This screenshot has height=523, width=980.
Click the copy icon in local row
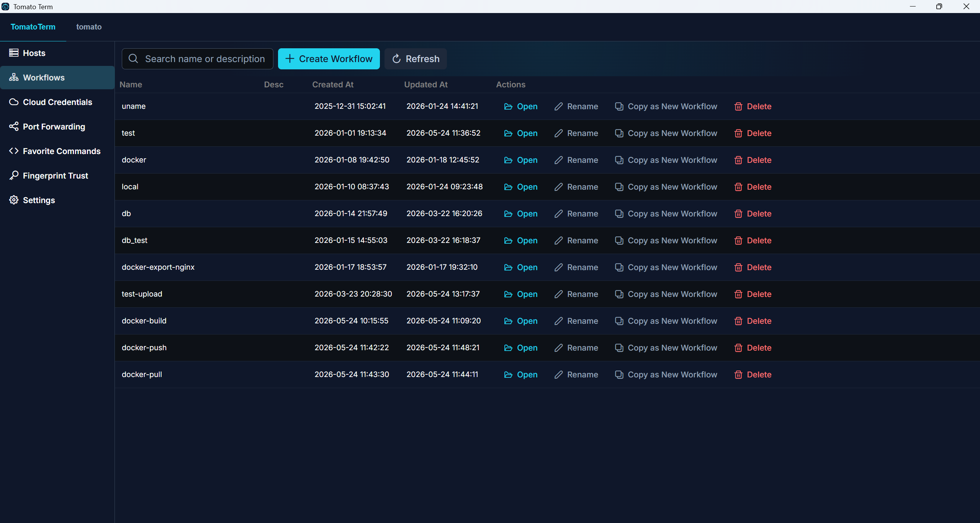(x=619, y=187)
